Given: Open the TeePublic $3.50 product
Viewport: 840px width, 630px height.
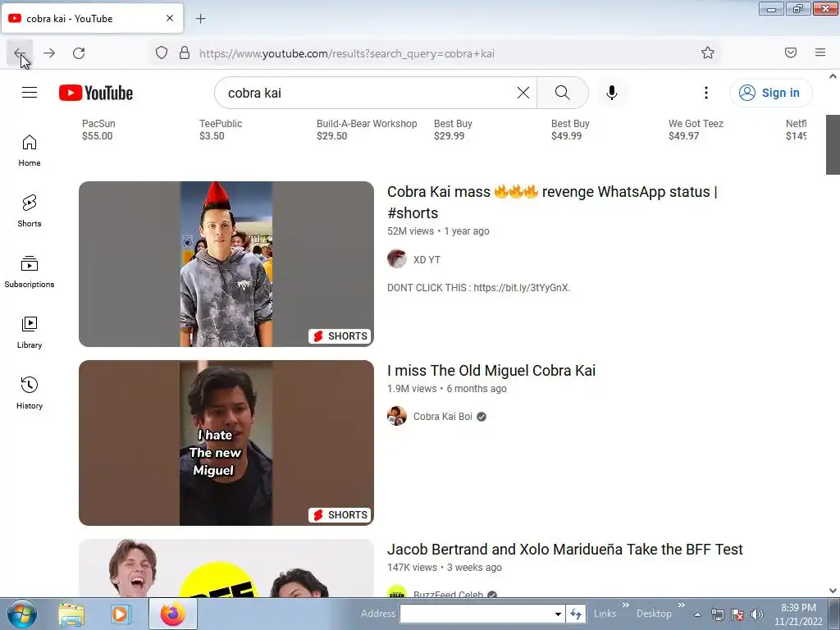Looking at the screenshot, I should click(x=221, y=130).
